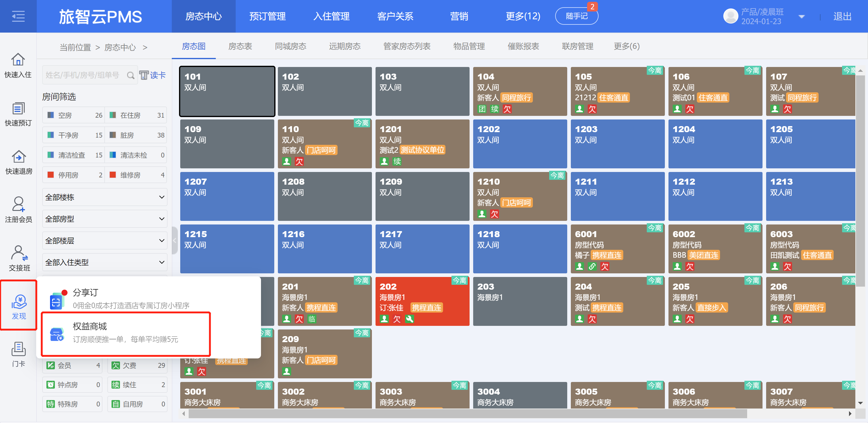Click the wrench maintenance icon on room 202

(x=409, y=319)
